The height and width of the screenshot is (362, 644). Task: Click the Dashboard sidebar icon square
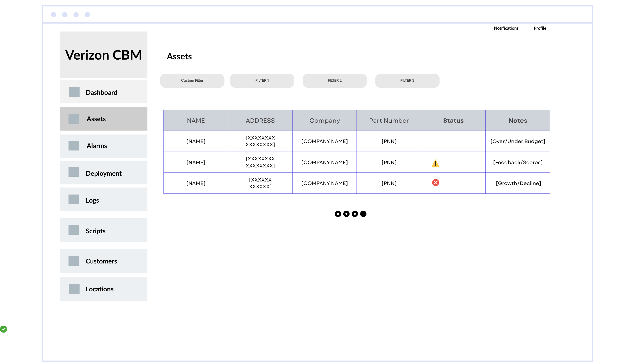tap(74, 92)
